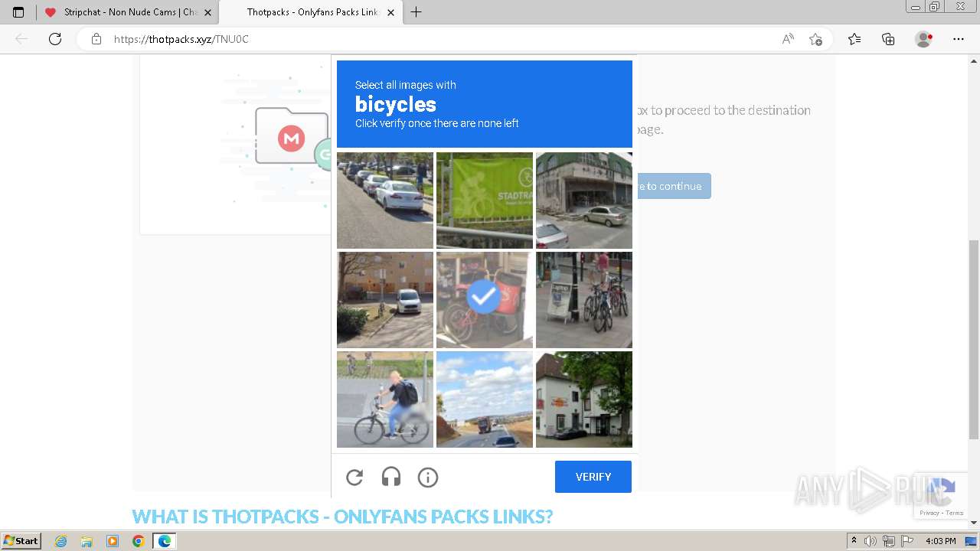
Task: View site security lock info
Action: click(x=96, y=39)
